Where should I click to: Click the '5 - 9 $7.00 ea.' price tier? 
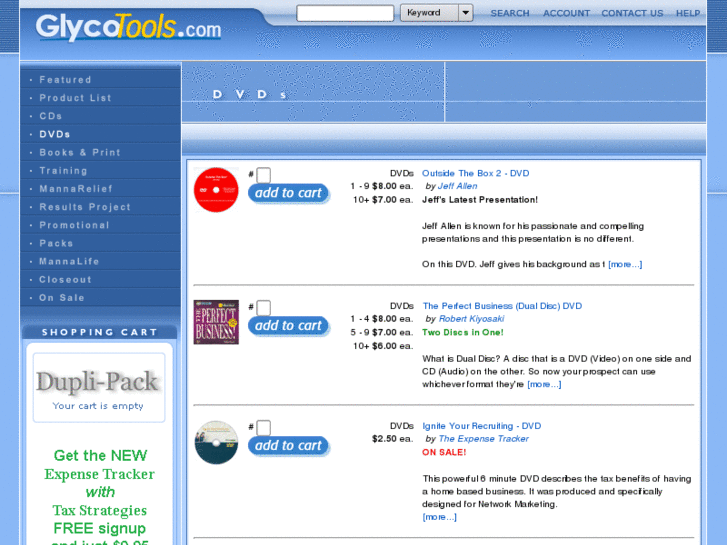coord(382,332)
